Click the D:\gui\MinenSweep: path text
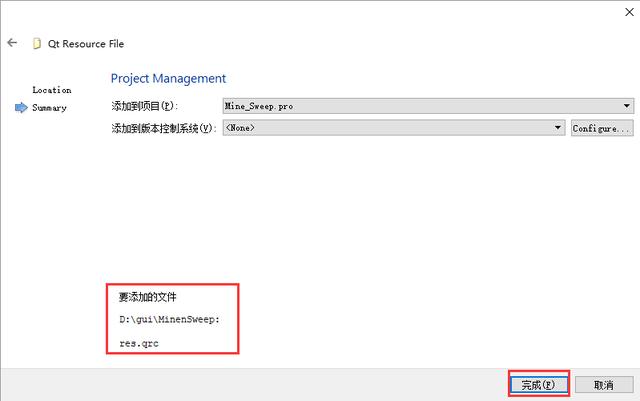Viewport: 640px width, 401px height. tap(169, 319)
